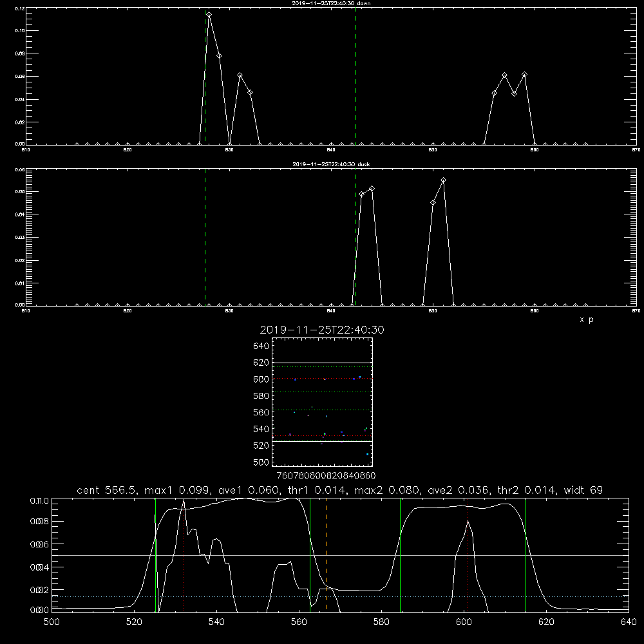Click the "560" y-axis label of small image plot
Viewport: 644px width, 644px height.
pyautogui.click(x=261, y=412)
